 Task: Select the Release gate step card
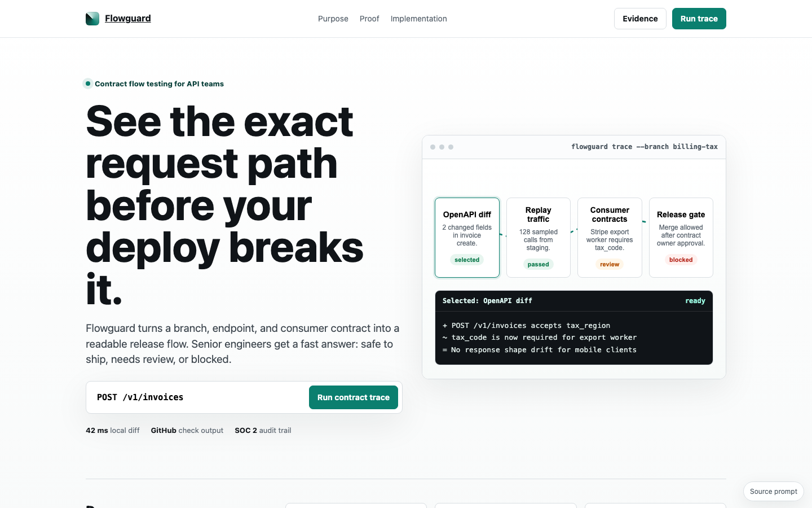[x=681, y=238]
